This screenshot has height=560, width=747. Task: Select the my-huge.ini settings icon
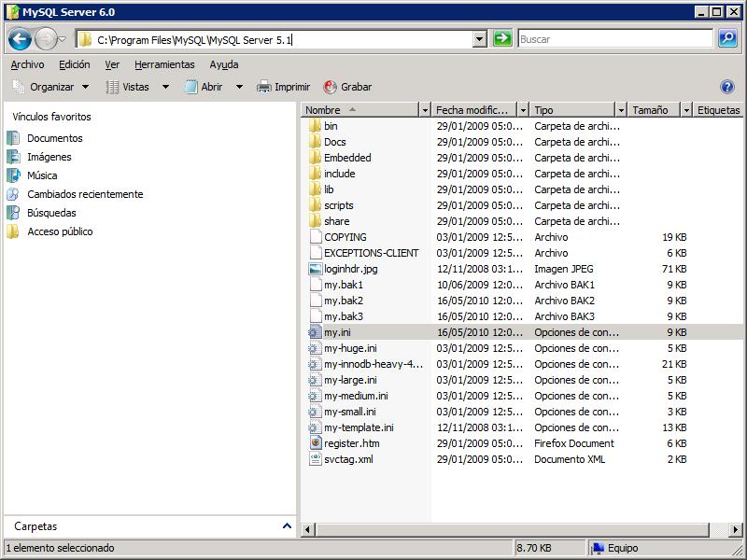pos(316,348)
